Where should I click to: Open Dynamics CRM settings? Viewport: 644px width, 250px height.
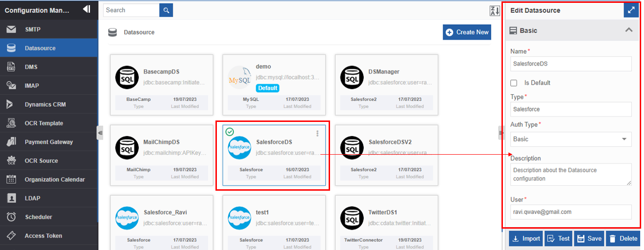49,104
